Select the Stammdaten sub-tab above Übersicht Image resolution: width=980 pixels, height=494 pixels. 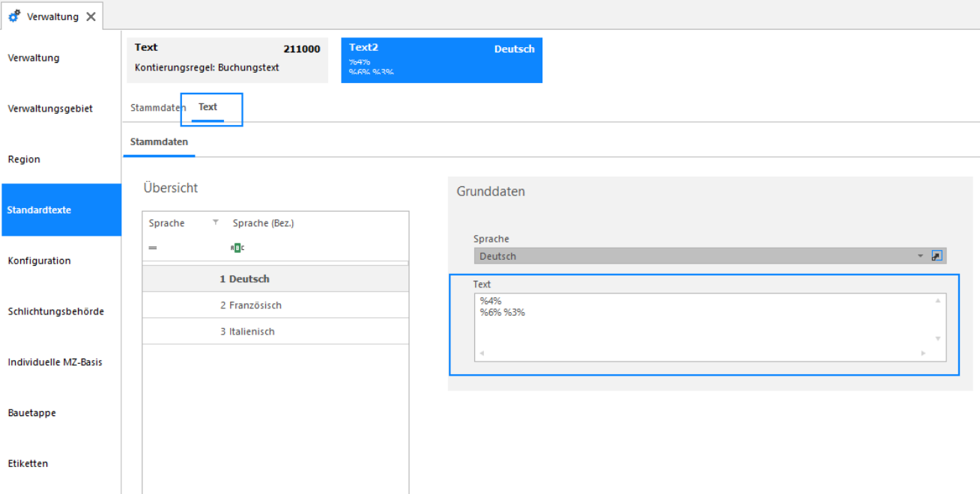tap(159, 141)
